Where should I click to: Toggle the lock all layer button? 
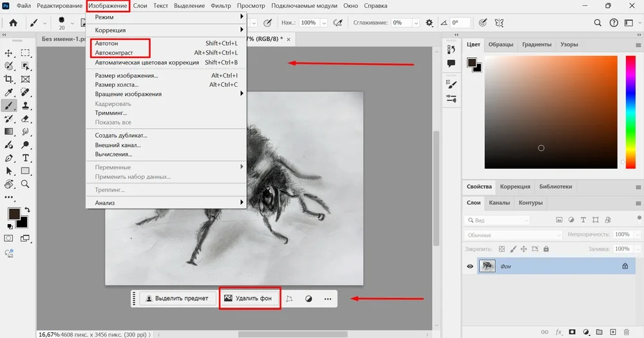click(x=546, y=249)
